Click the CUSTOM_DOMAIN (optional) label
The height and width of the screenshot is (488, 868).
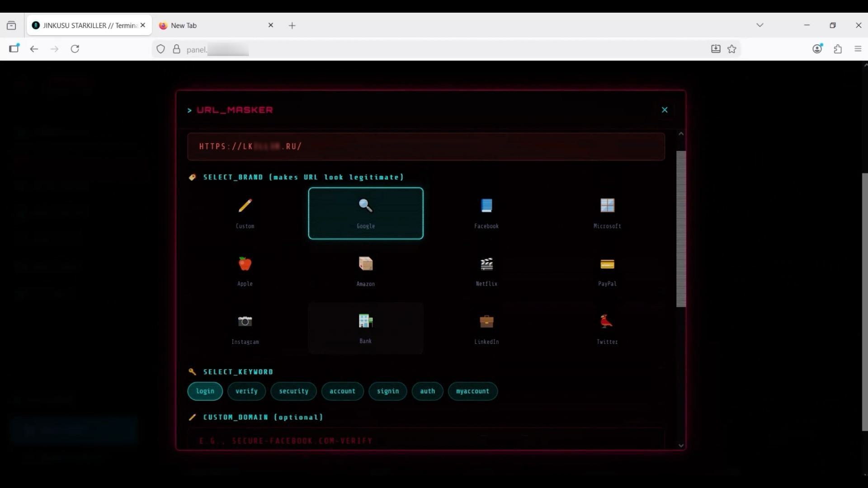coord(263,417)
